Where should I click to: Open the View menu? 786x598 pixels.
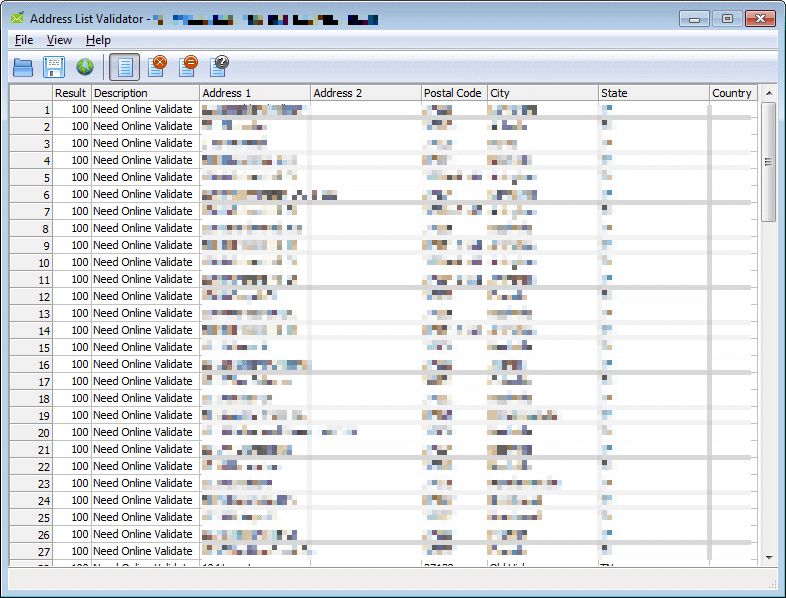pos(59,40)
